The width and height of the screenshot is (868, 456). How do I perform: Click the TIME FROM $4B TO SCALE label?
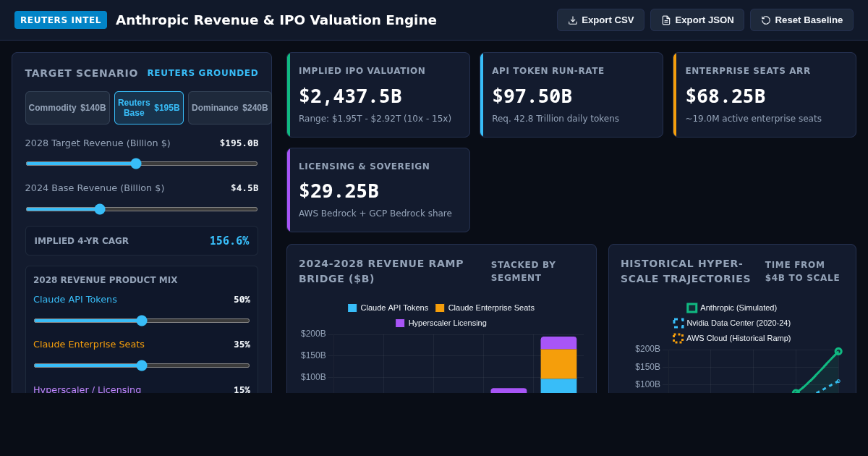coord(803,271)
